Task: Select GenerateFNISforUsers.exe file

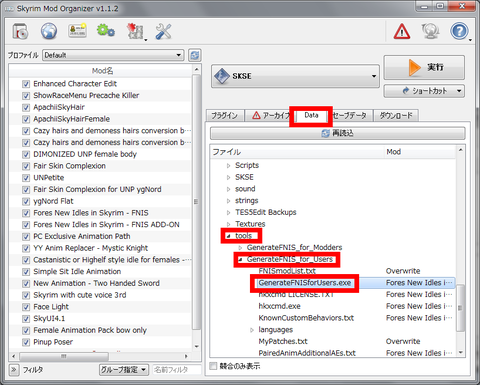Action: 305,283
